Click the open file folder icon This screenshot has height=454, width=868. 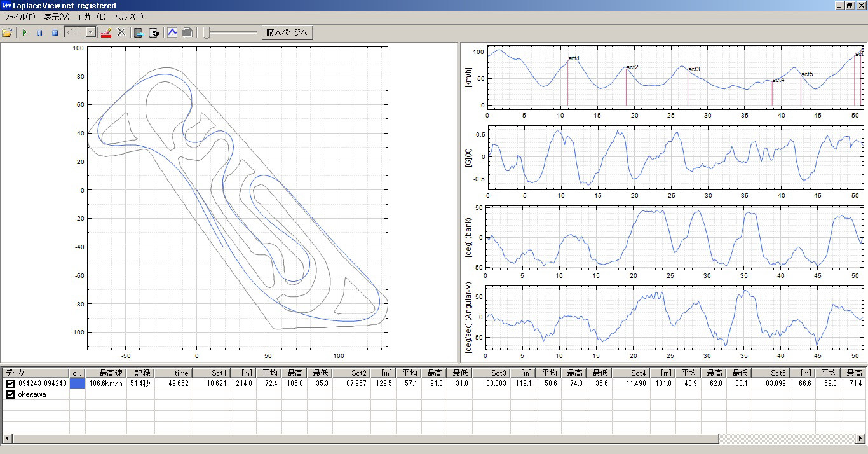[7, 32]
